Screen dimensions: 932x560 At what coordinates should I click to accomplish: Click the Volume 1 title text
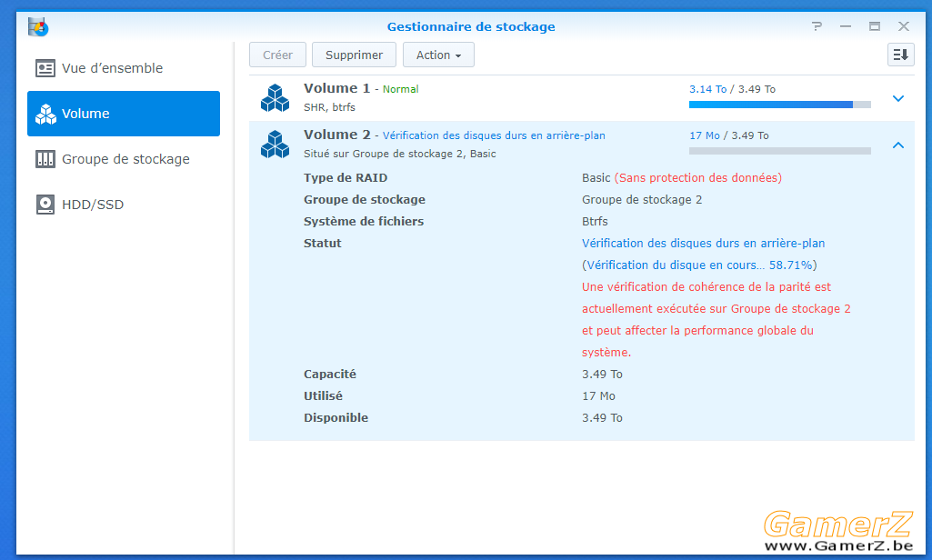click(x=337, y=88)
